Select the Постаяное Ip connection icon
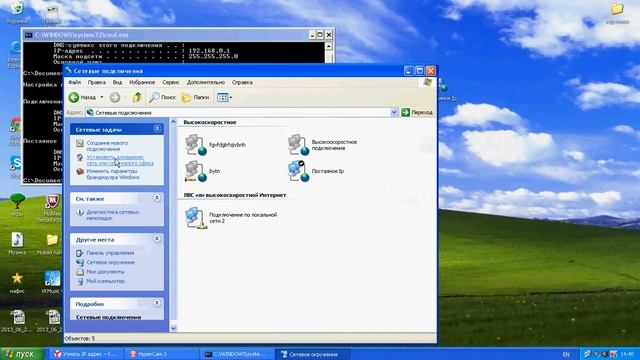 pos(299,171)
